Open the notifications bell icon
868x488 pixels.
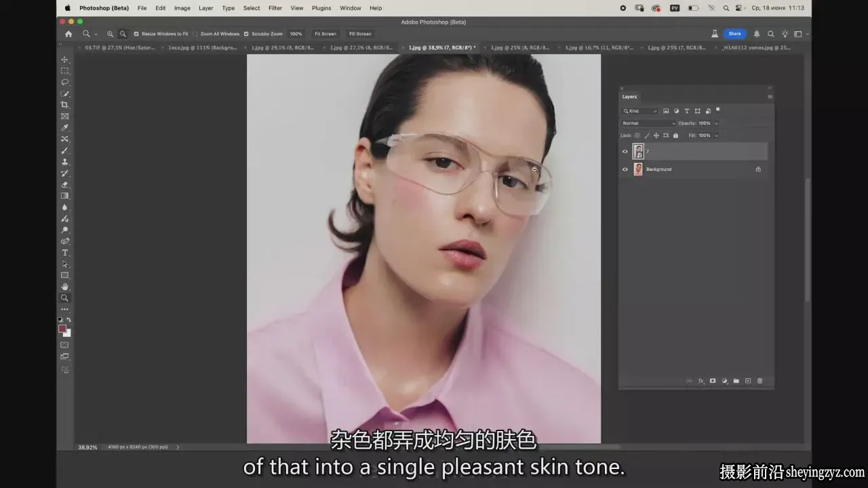pyautogui.click(x=757, y=34)
